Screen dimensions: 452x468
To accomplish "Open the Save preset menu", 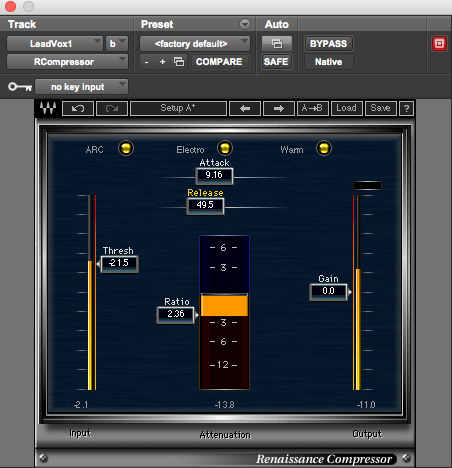I will (381, 108).
